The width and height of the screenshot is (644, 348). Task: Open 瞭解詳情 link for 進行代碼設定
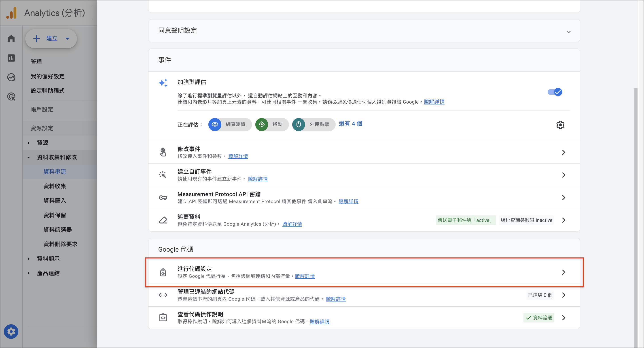click(305, 276)
